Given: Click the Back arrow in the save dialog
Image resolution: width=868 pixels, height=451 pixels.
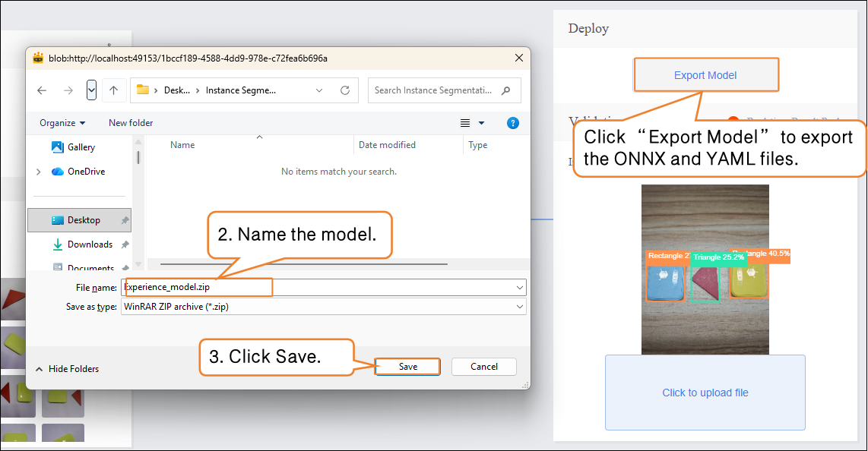Looking at the screenshot, I should click(42, 90).
